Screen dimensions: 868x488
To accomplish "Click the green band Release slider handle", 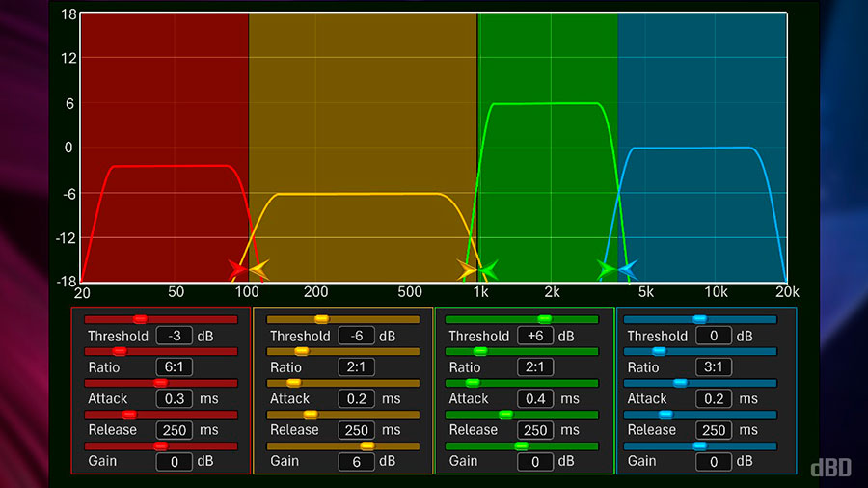I will point(505,415).
